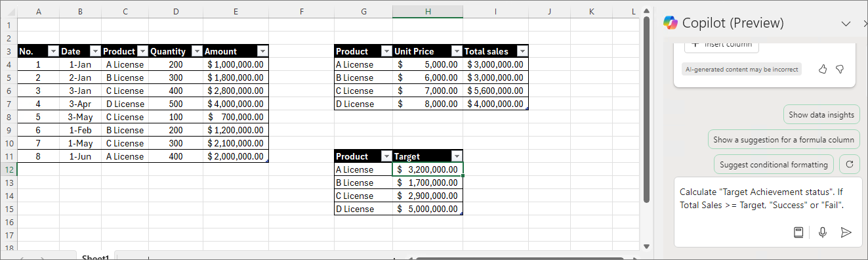Send the Copilot prompt with arrow icon
This screenshot has width=868, height=260.
click(x=846, y=232)
